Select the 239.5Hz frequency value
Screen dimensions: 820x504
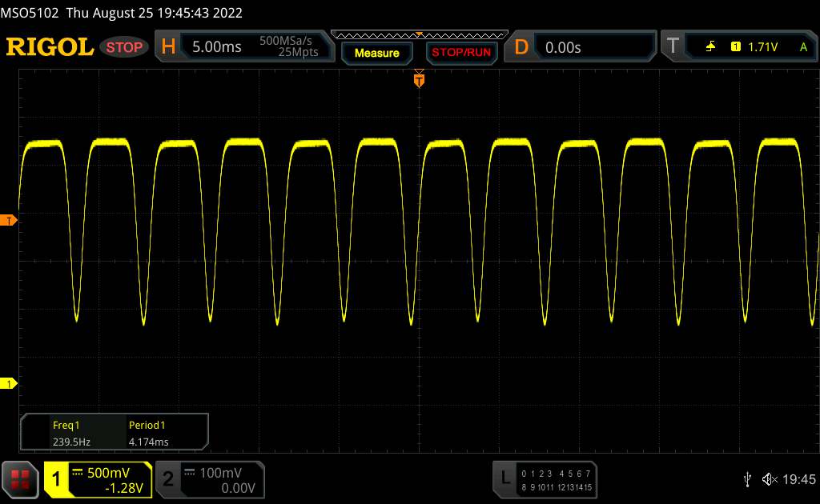(x=71, y=442)
